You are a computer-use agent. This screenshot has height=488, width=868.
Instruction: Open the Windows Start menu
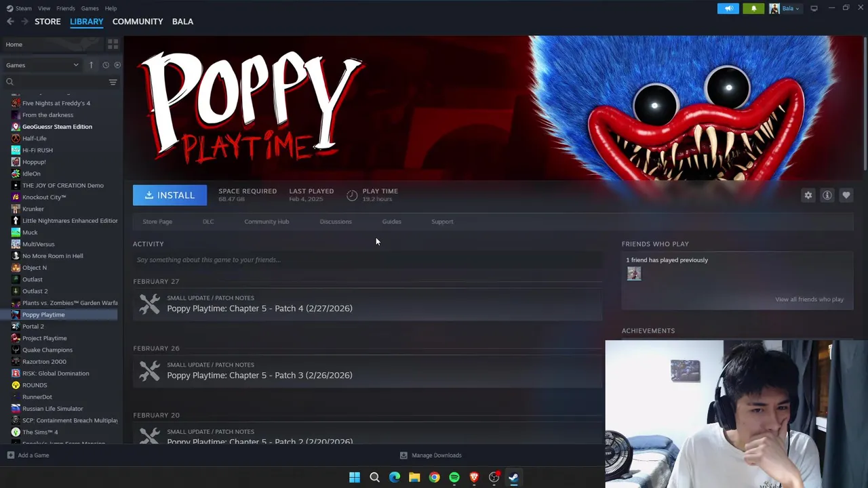coord(355,477)
